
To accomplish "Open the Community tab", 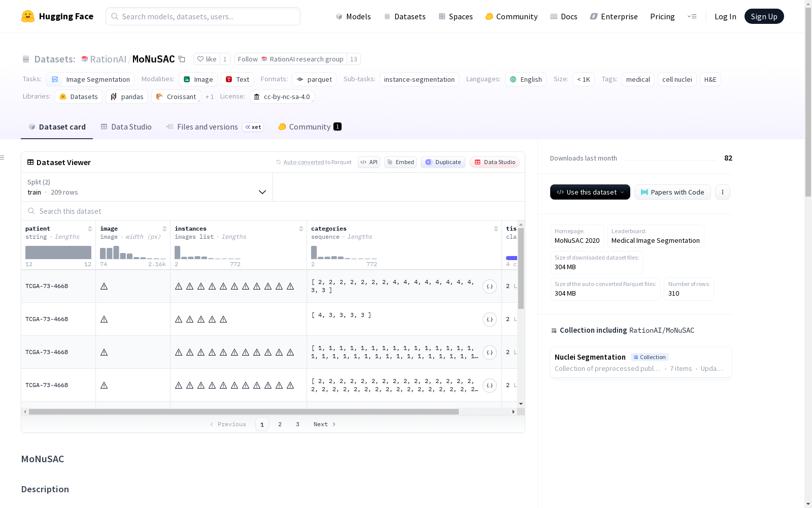I will pyautogui.click(x=310, y=127).
